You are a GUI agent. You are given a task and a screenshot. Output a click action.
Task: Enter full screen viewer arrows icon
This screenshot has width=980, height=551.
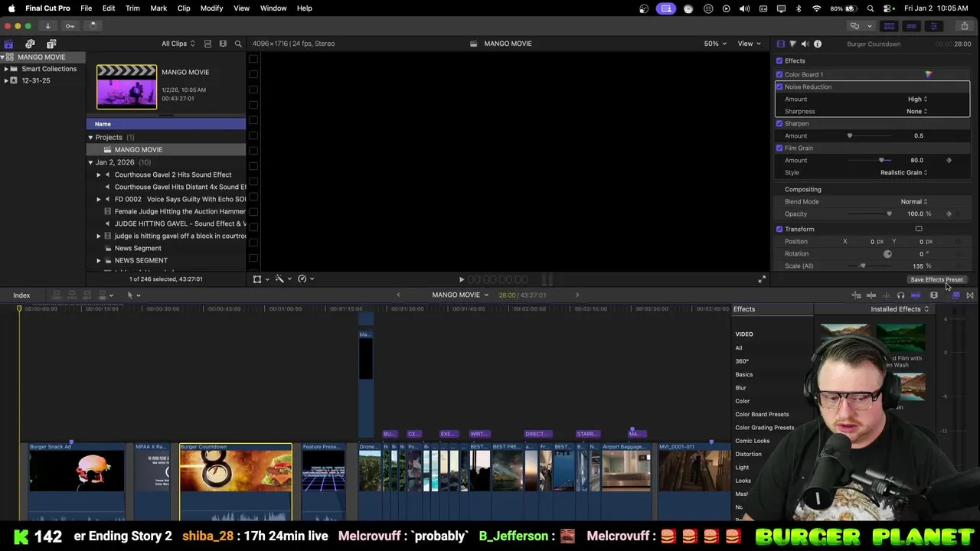click(761, 279)
